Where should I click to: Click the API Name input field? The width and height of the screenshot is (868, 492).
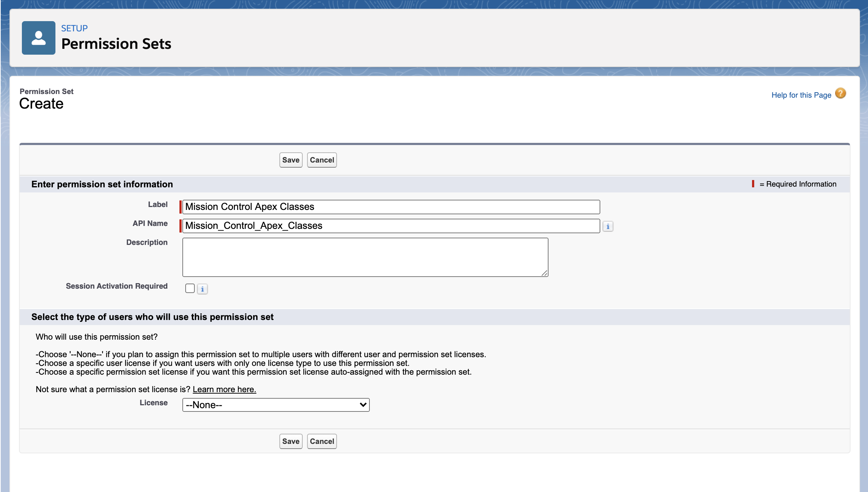click(390, 226)
